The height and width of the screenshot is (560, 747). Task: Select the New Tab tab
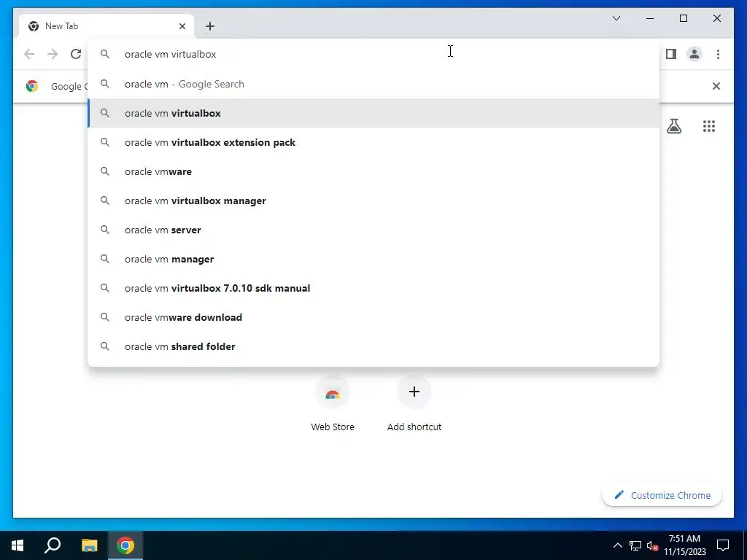coord(107,26)
